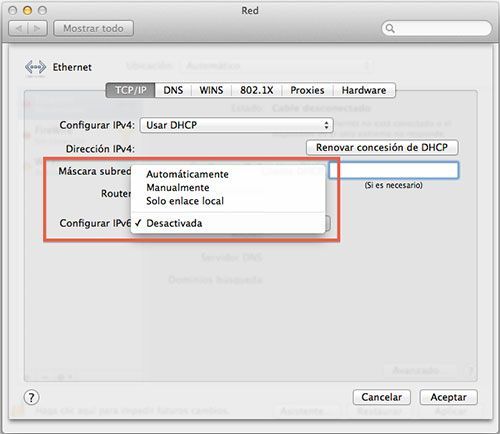
Task: Focus the search field in toolbar
Action: click(436, 28)
